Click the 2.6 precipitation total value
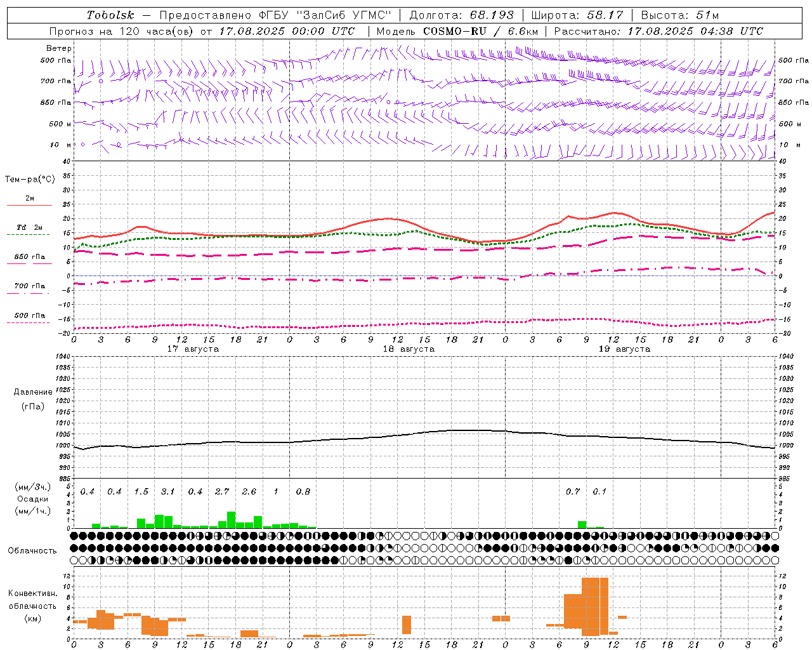 click(249, 492)
